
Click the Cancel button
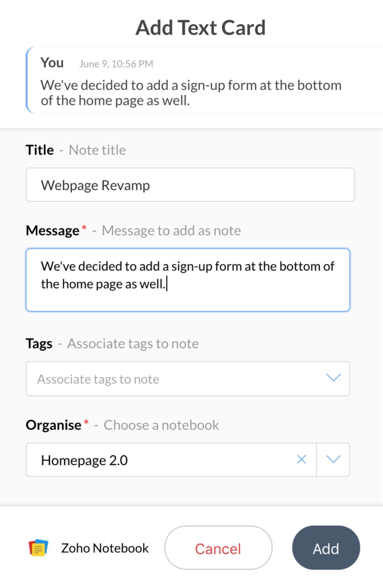[218, 548]
